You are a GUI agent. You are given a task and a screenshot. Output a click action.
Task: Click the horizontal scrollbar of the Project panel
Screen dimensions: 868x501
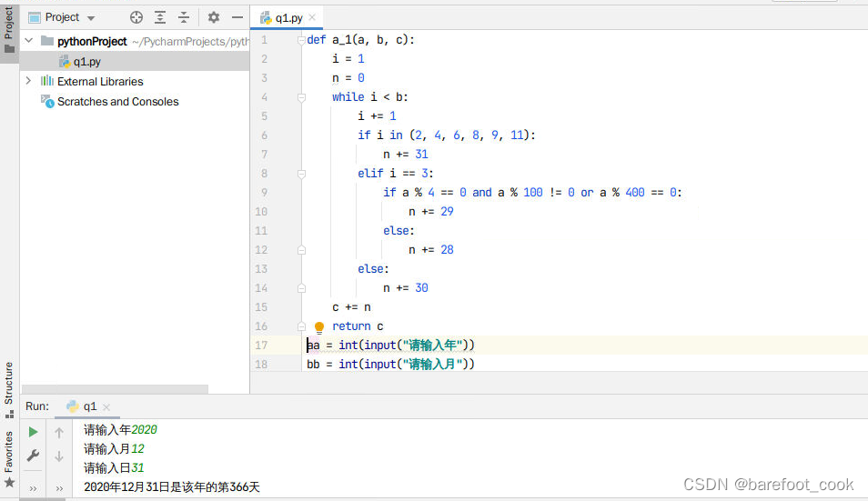pyautogui.click(x=116, y=389)
